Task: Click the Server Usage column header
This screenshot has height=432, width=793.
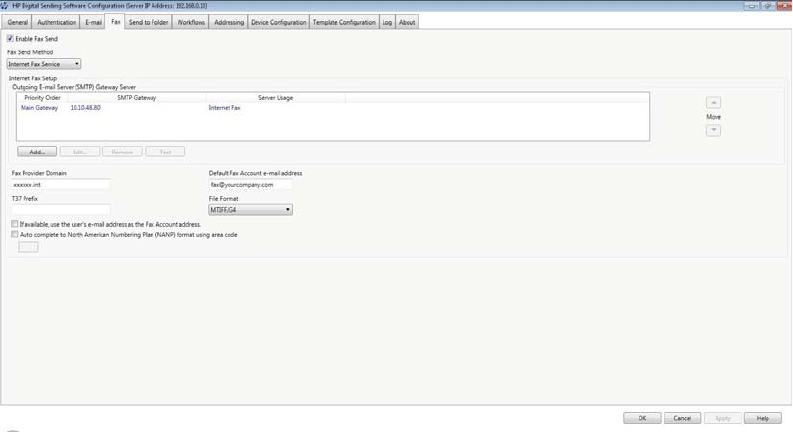Action: coord(276,98)
